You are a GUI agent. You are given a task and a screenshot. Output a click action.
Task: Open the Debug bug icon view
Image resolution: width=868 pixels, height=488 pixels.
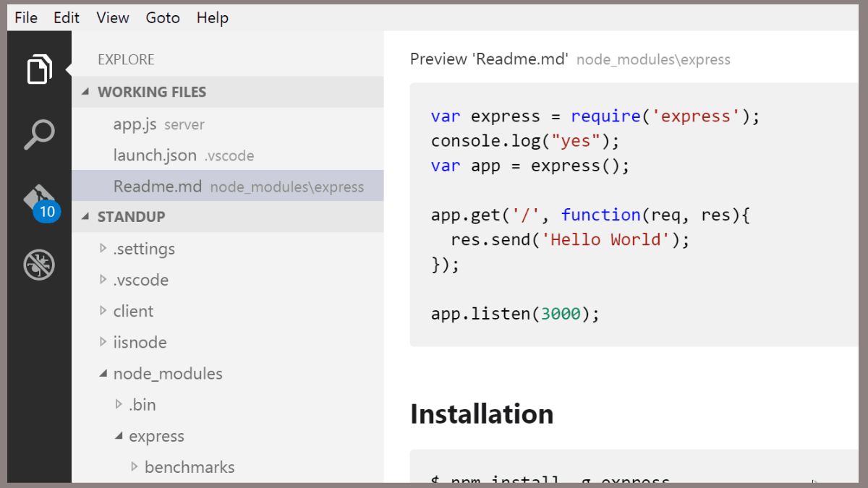click(40, 265)
